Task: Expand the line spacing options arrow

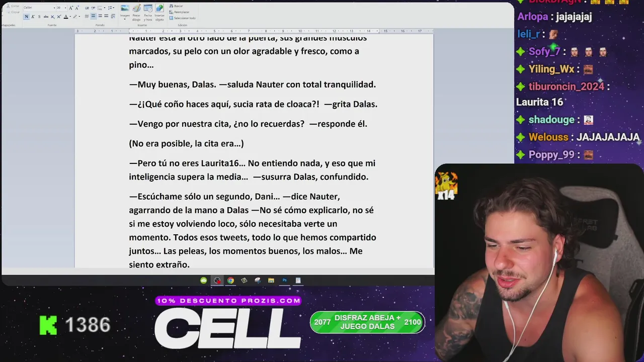Action: tap(114, 8)
